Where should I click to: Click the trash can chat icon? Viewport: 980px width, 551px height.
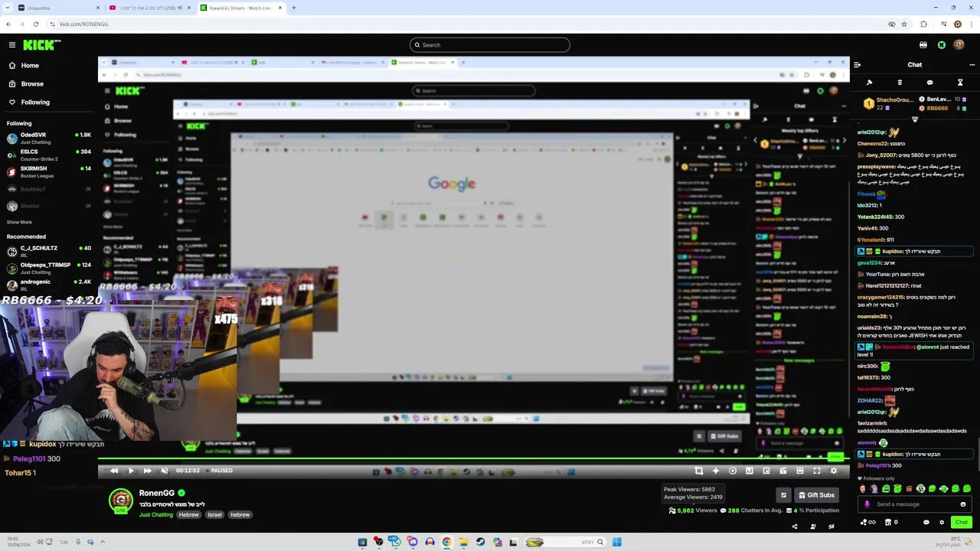(x=900, y=83)
